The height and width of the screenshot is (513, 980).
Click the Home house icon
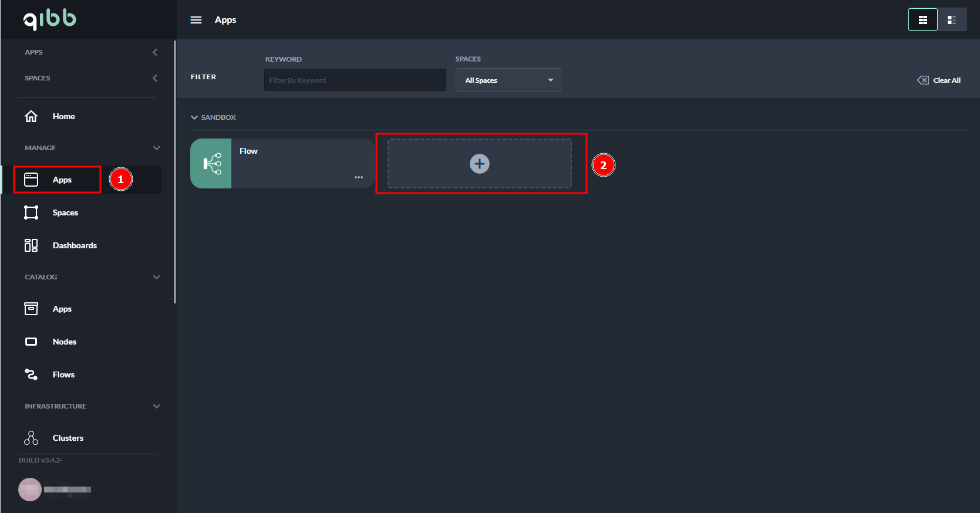[x=31, y=116]
